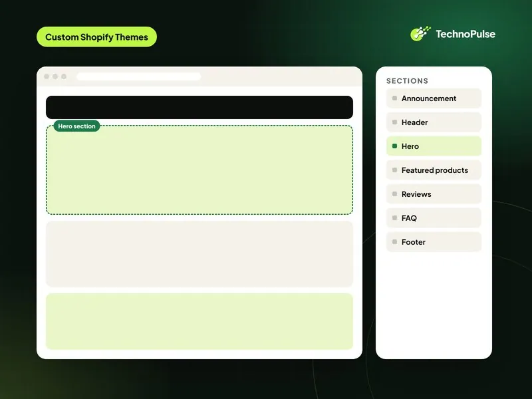This screenshot has height=399, width=532.
Task: Select the dashed green hero block
Action: [199, 170]
